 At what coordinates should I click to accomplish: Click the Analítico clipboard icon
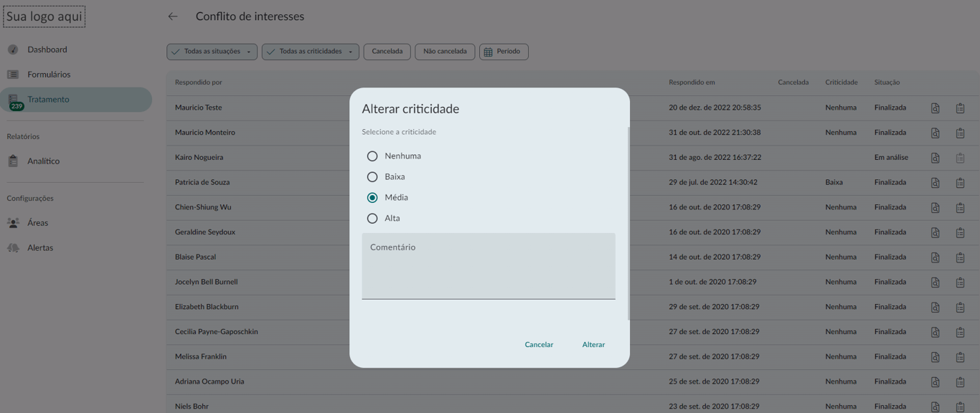(13, 161)
